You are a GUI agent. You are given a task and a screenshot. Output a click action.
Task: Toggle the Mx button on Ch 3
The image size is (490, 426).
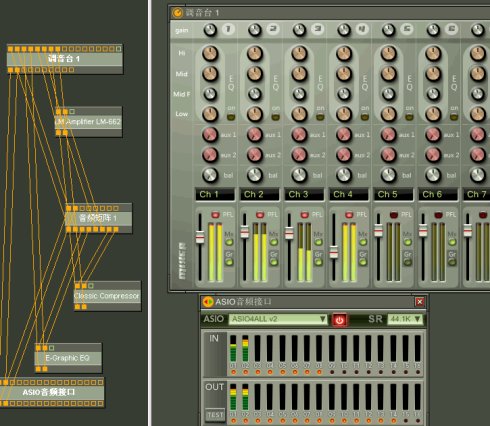tap(319, 242)
